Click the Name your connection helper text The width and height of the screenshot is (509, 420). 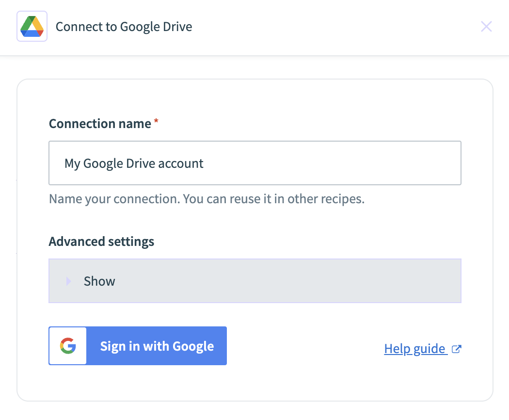(207, 199)
